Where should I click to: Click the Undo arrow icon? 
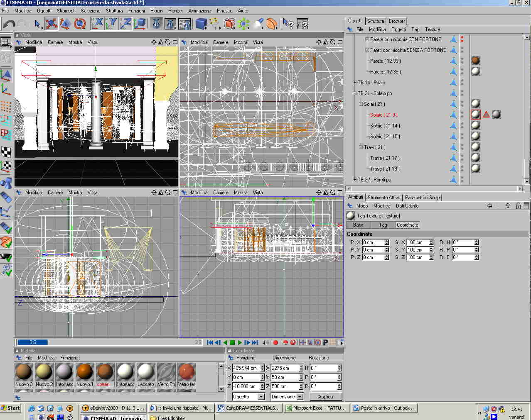pyautogui.click(x=9, y=24)
